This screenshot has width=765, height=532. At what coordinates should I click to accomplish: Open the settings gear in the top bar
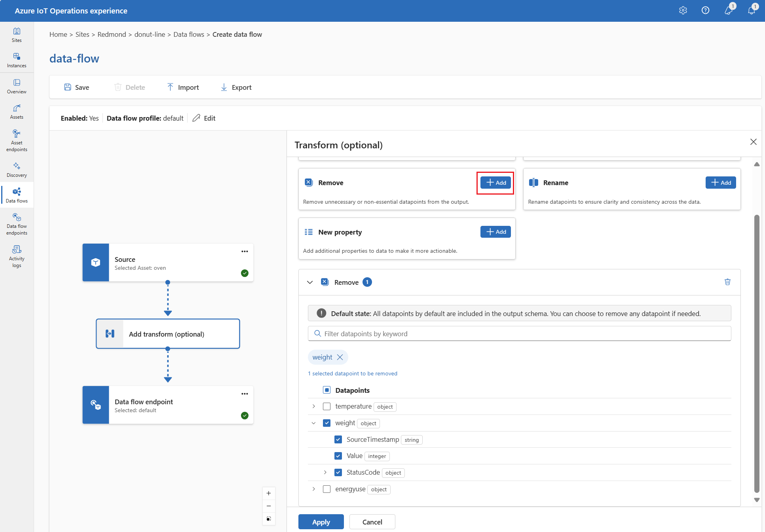683,10
